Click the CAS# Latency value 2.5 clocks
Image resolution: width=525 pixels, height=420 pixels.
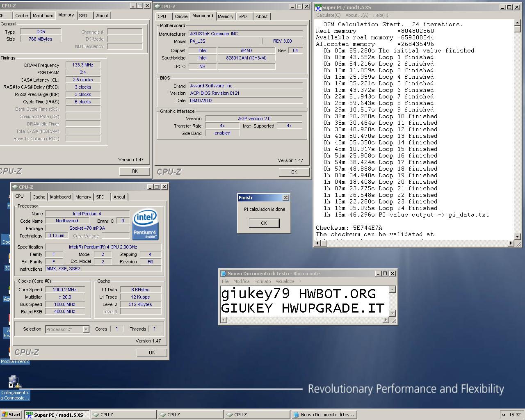coord(83,80)
